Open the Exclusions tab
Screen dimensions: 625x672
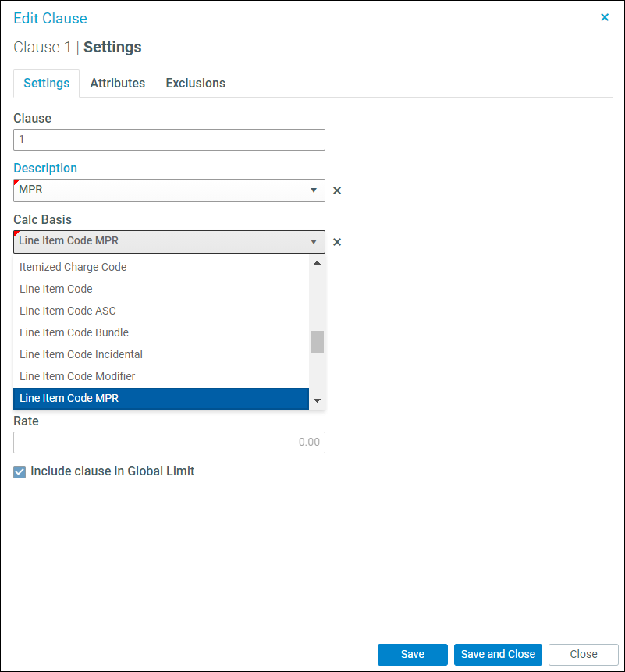195,84
